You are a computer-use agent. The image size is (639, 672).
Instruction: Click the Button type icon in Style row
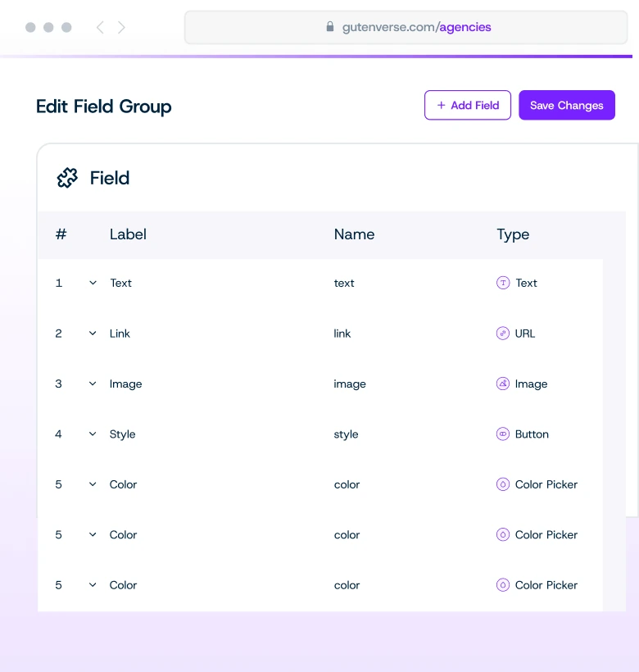(x=503, y=434)
